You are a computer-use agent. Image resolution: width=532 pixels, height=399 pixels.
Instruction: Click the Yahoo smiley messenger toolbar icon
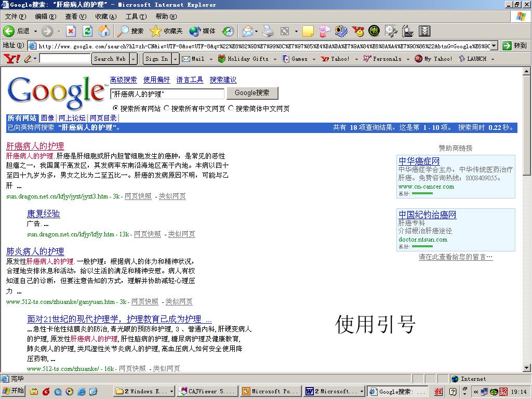click(x=357, y=31)
